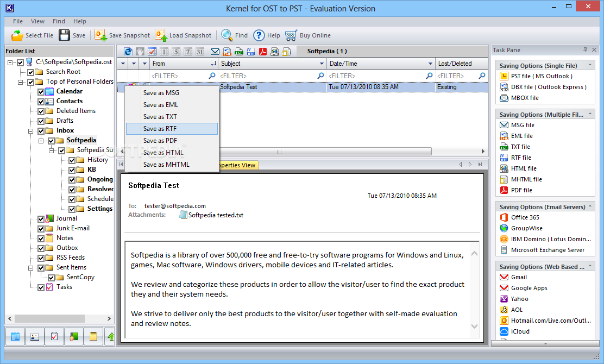Open the View menu

(x=38, y=21)
